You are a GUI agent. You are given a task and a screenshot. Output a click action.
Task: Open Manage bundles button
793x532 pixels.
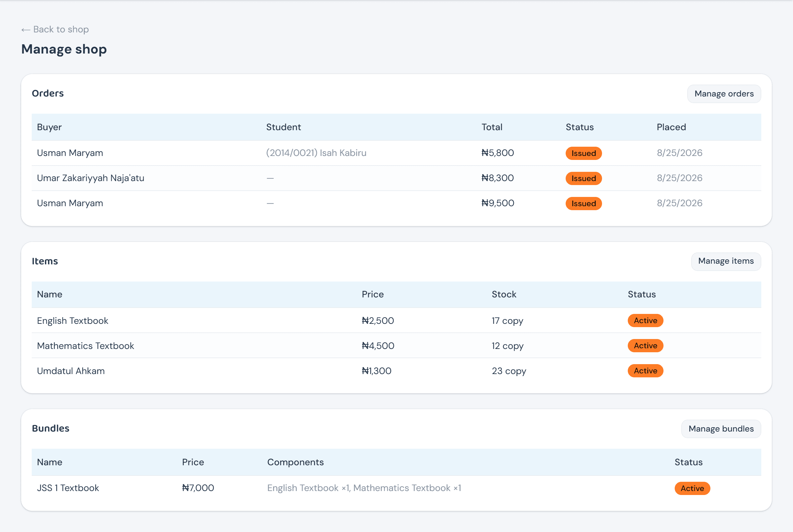(721, 429)
